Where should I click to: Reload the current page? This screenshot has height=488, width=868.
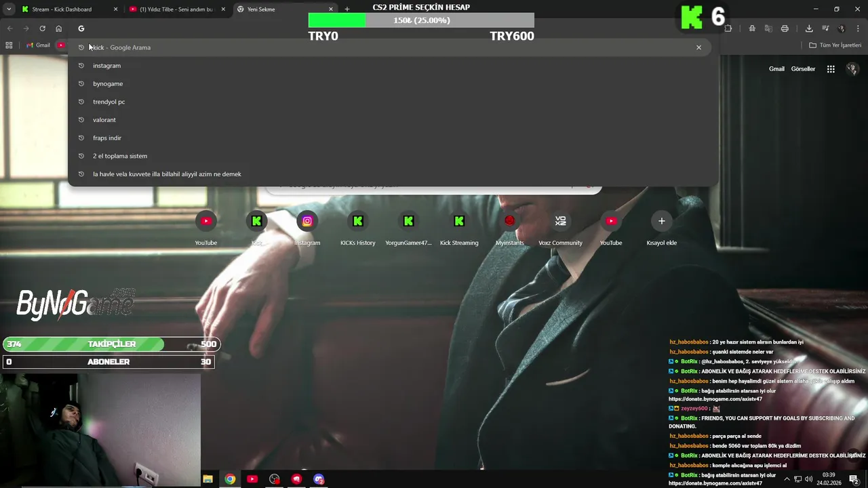click(x=42, y=28)
